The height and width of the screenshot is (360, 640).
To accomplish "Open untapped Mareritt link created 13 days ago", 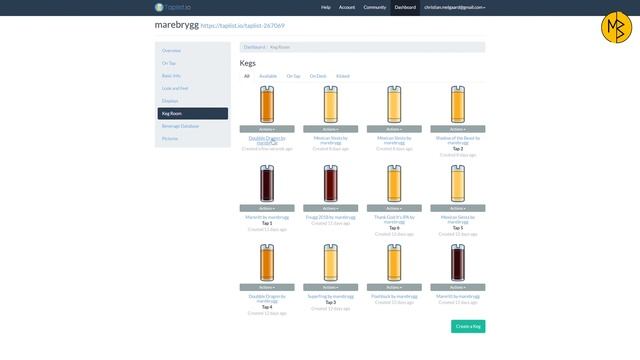I will click(x=458, y=296).
